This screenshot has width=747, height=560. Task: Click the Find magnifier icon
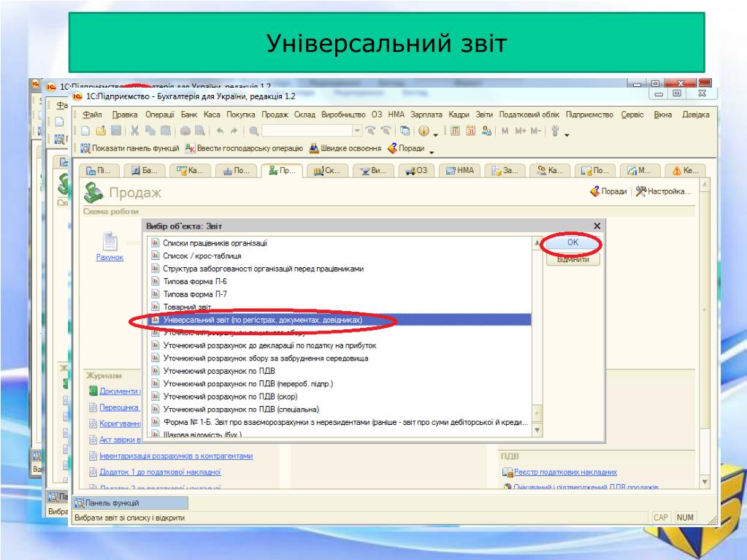254,131
